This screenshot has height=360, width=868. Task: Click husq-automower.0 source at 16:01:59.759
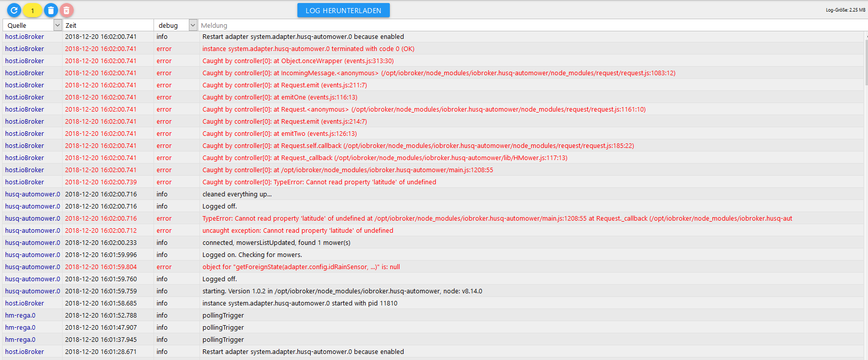click(x=32, y=291)
